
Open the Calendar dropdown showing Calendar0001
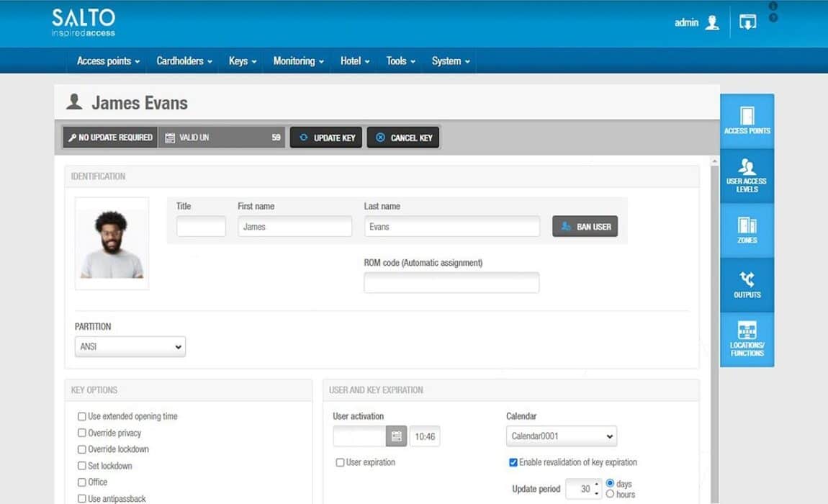click(x=562, y=436)
